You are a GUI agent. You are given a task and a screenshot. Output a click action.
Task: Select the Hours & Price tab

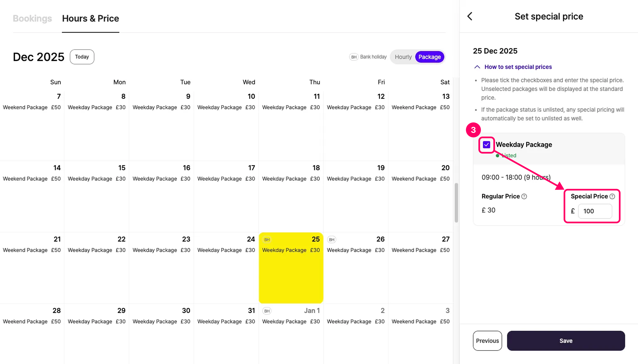(x=90, y=19)
